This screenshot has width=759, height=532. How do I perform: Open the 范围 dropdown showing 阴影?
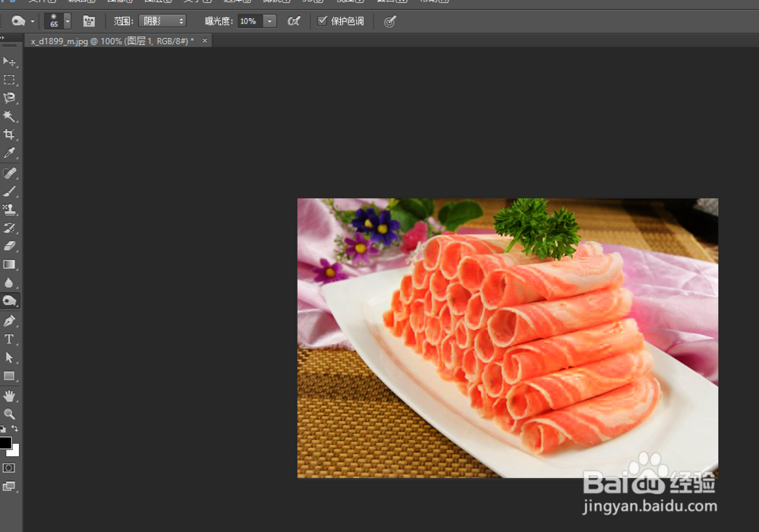pos(162,21)
